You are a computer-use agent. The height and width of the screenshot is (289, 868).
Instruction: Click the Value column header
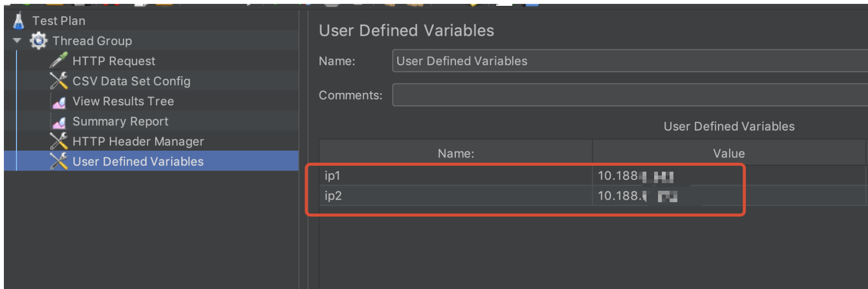[x=729, y=153]
